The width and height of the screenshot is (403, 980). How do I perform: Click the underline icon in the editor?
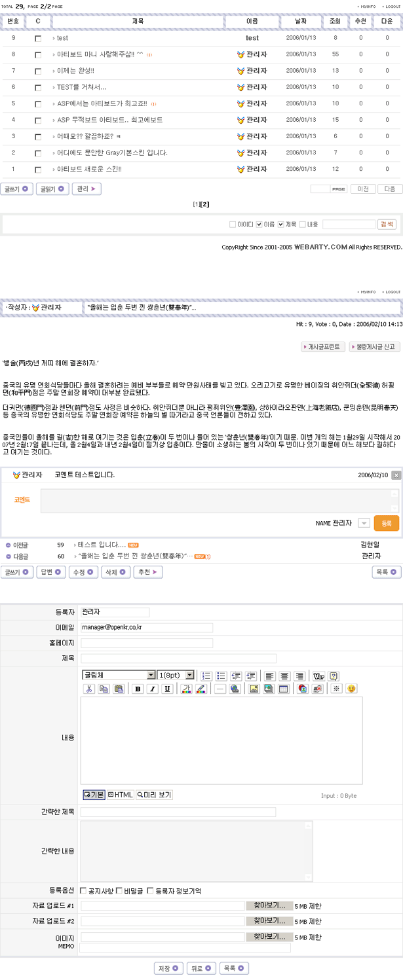pos(168,689)
